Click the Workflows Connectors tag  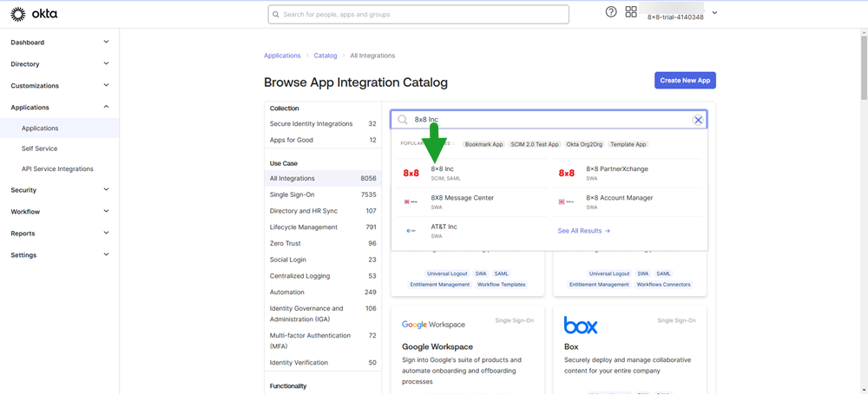663,284
